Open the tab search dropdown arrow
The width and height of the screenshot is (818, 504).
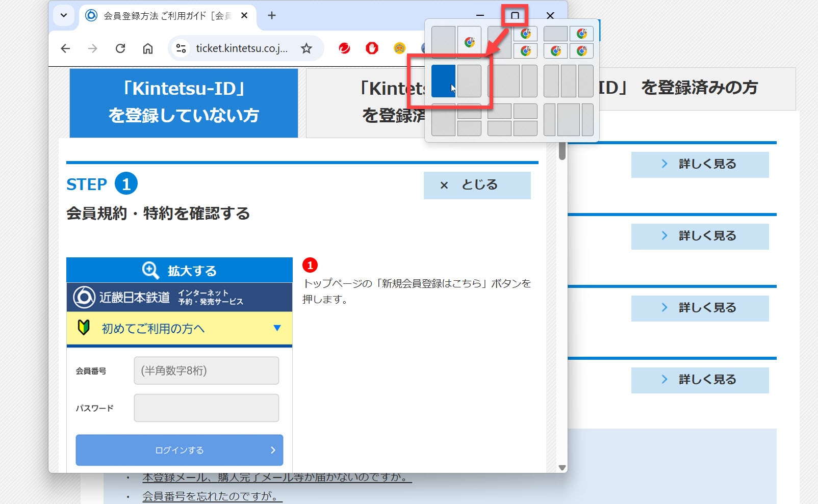(x=64, y=15)
